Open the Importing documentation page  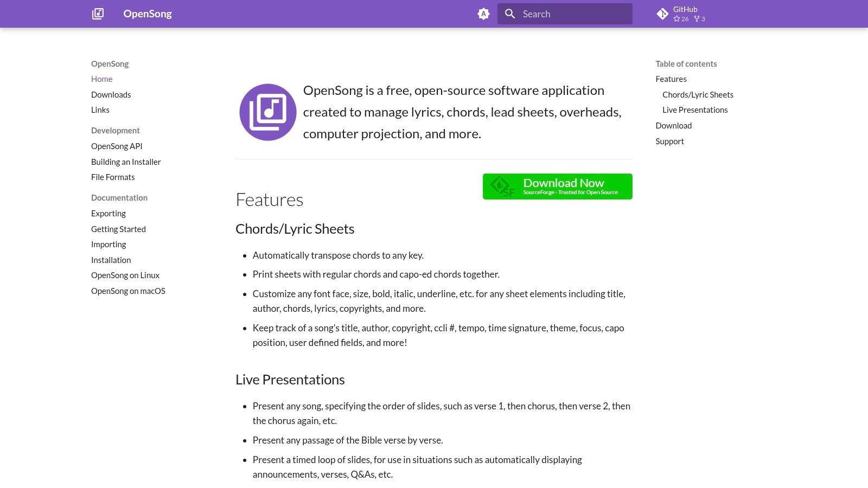108,245
